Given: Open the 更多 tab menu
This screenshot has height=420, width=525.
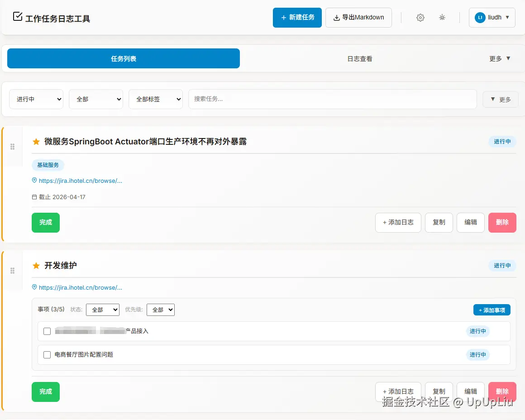Looking at the screenshot, I should click(x=500, y=59).
